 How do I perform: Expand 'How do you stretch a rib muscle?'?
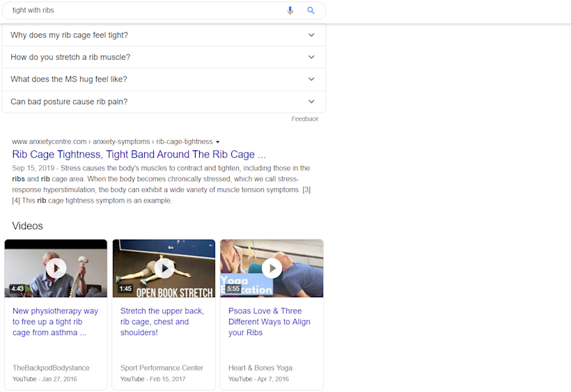click(164, 57)
